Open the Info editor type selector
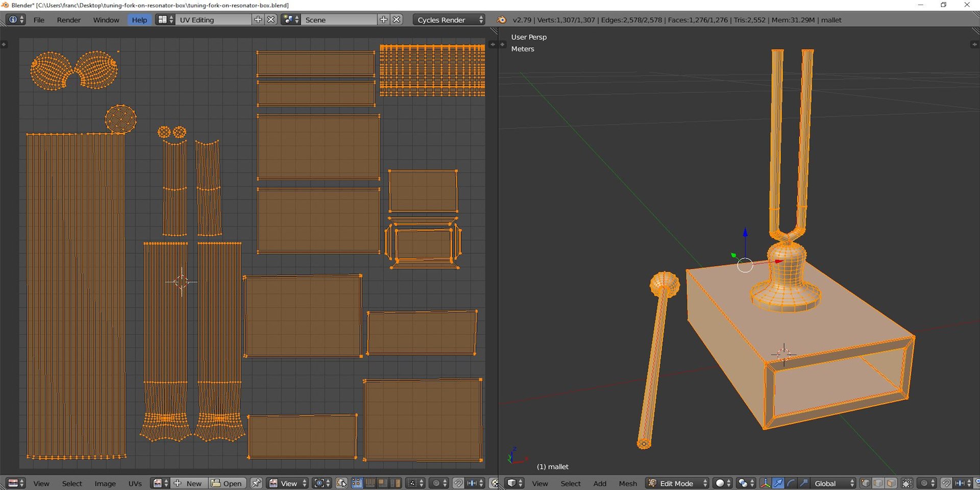Image resolution: width=980 pixels, height=490 pixels. (x=15, y=19)
